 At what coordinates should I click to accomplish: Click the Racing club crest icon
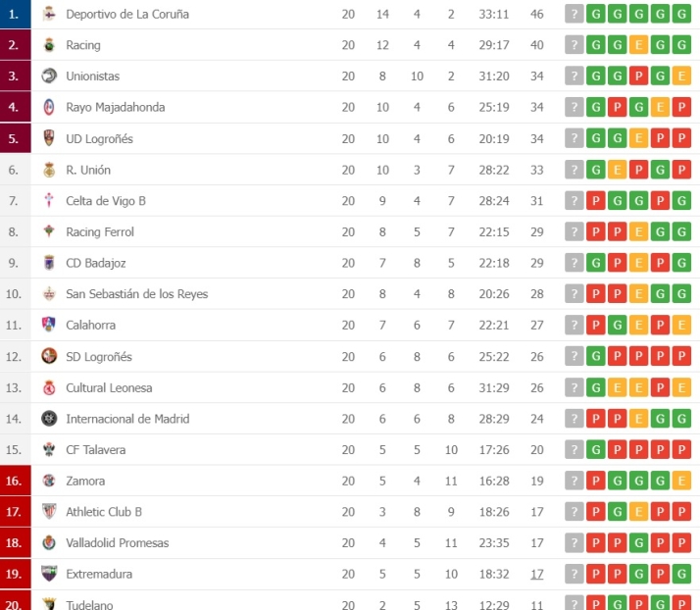[49, 45]
